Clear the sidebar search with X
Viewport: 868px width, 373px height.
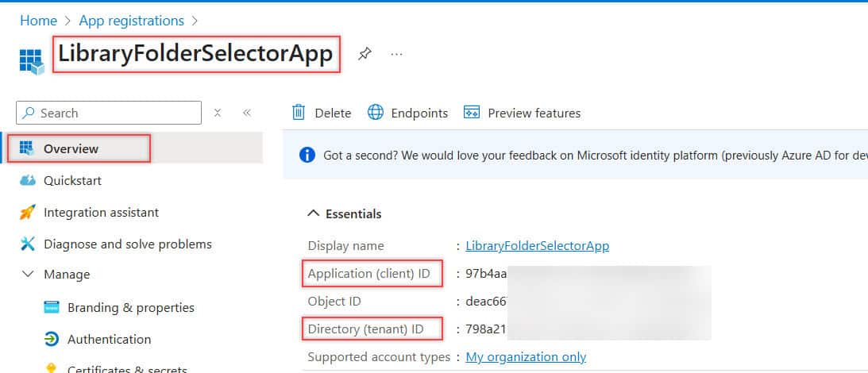coord(218,113)
